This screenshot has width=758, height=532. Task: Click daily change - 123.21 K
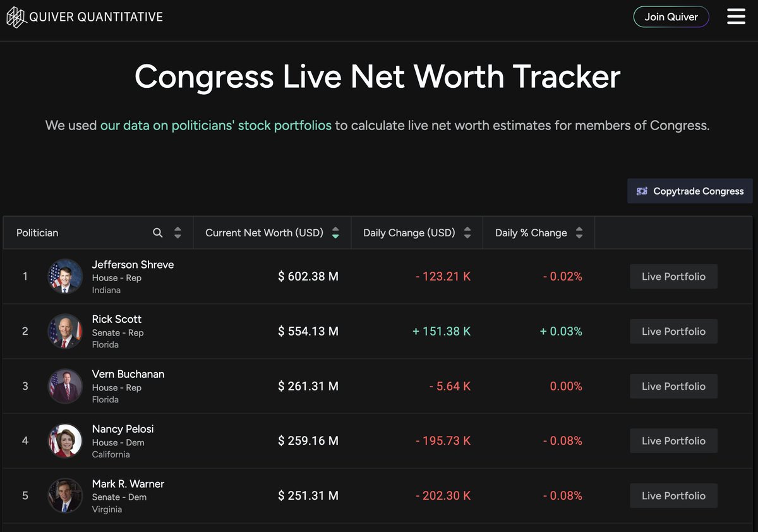[443, 276]
